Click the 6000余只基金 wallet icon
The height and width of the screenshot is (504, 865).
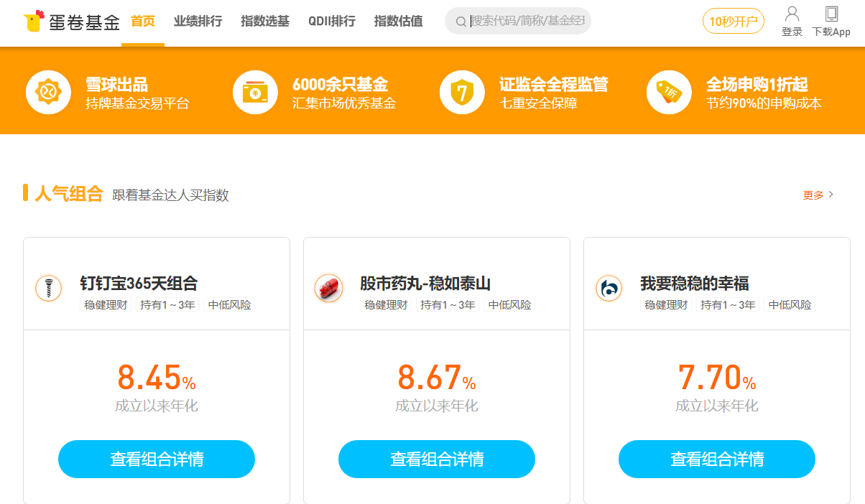tap(255, 92)
